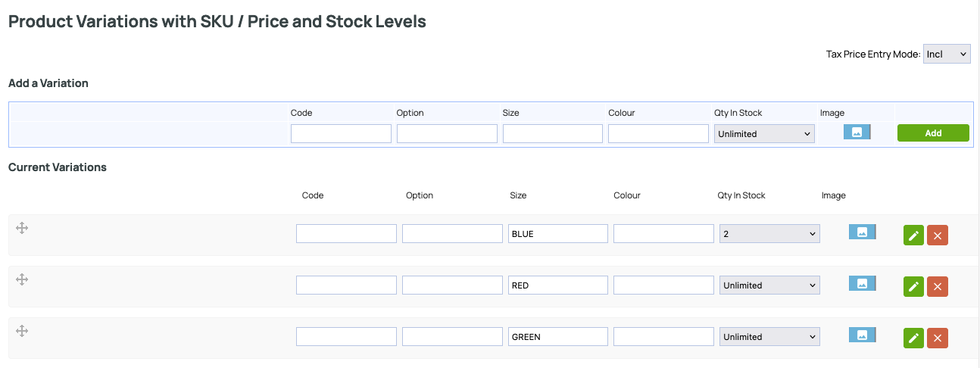Click the image icon for BLUE variation
The width and height of the screenshot is (980, 368).
coord(862,232)
